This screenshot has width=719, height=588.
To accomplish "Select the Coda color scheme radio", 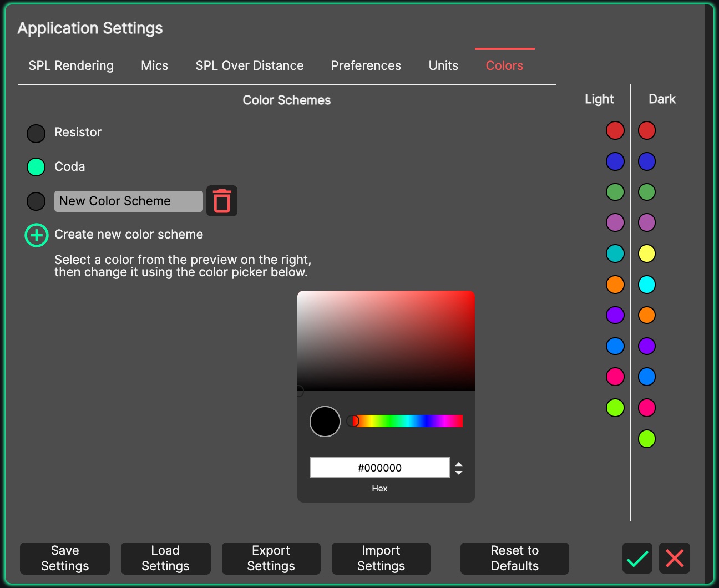I will (36, 167).
